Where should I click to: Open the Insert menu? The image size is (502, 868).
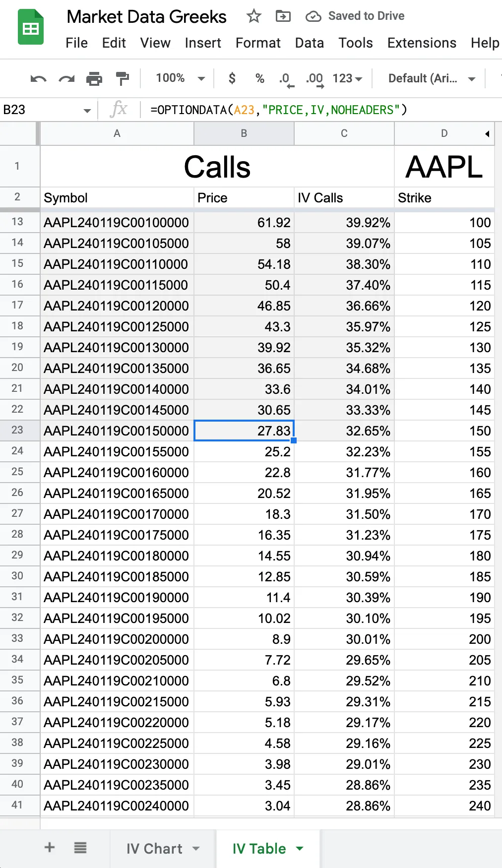(203, 43)
